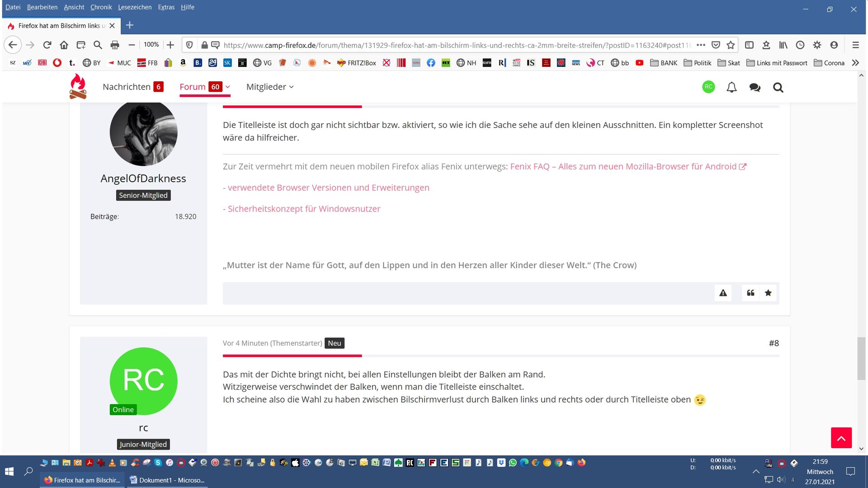Open forum search magnifier
Viewport: 868px width, 488px height.
point(778,87)
